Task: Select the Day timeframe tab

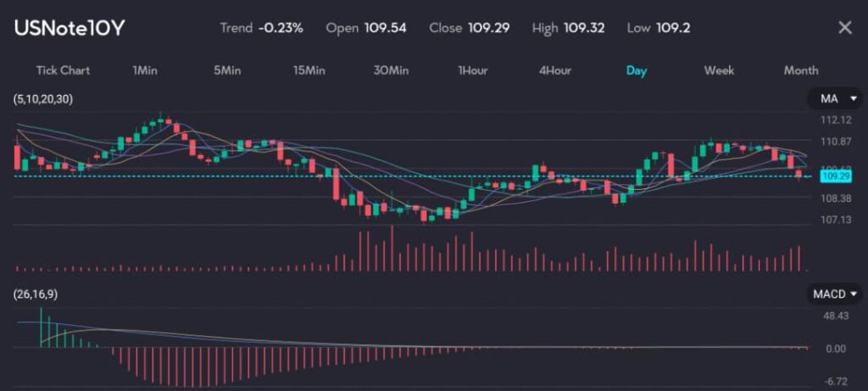Action: click(x=636, y=70)
